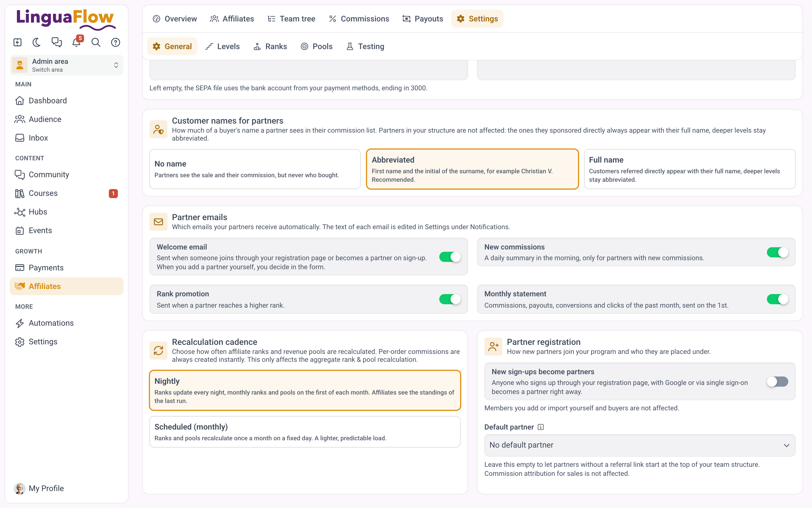
Task: Open the top Affiliates tab
Action: 232,19
